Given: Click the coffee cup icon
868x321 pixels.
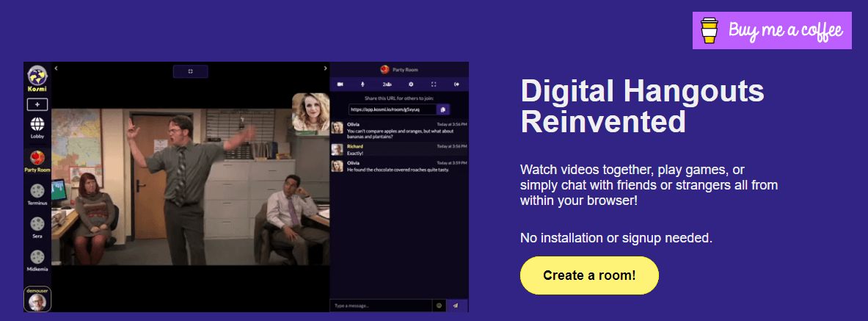Looking at the screenshot, I should pyautogui.click(x=709, y=31).
